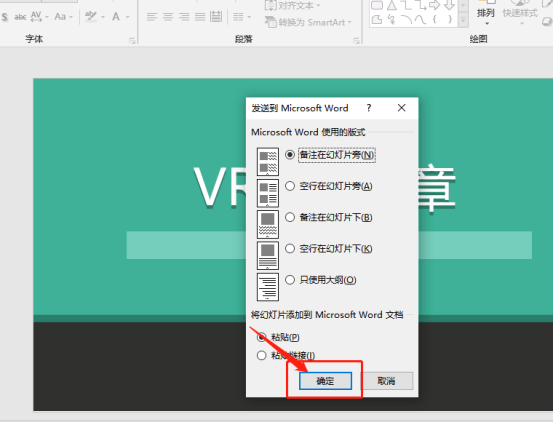
Task: Open the 段落 group dialog launcher
Action: click(356, 41)
